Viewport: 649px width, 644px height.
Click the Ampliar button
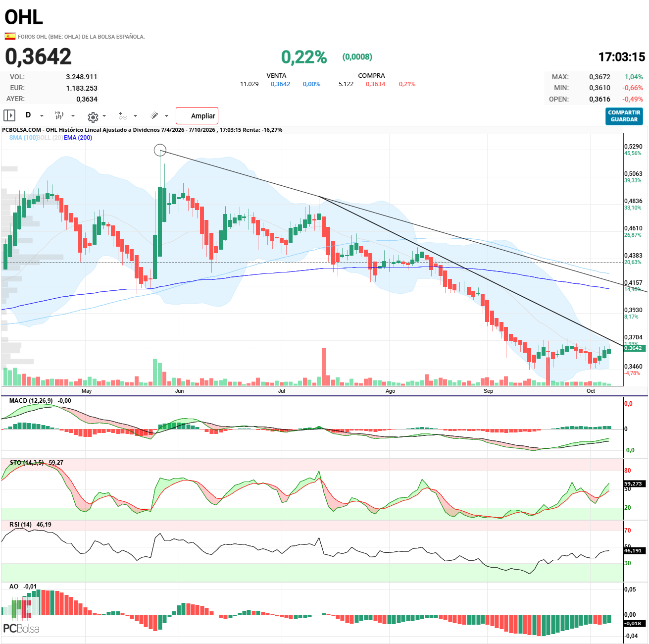(x=197, y=116)
